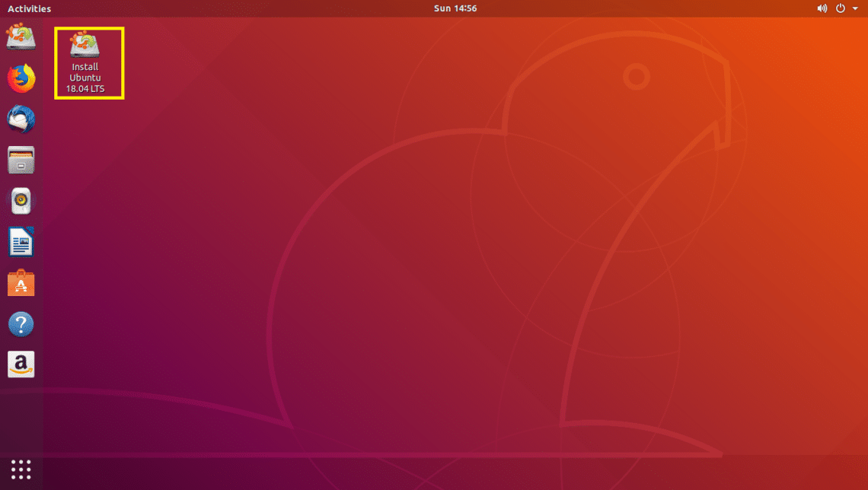The width and height of the screenshot is (868, 490).
Task: Click the Install Ubuntu icon in dock
Action: click(x=21, y=37)
